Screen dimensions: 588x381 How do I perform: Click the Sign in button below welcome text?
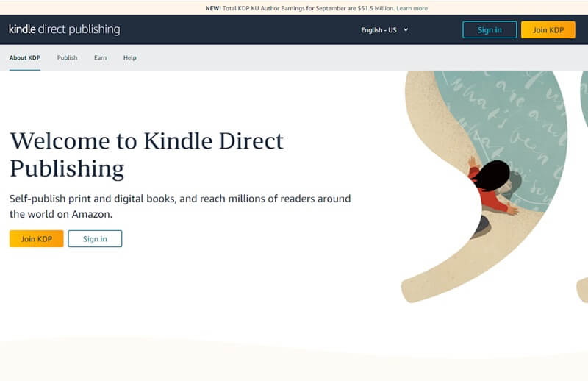(x=95, y=239)
